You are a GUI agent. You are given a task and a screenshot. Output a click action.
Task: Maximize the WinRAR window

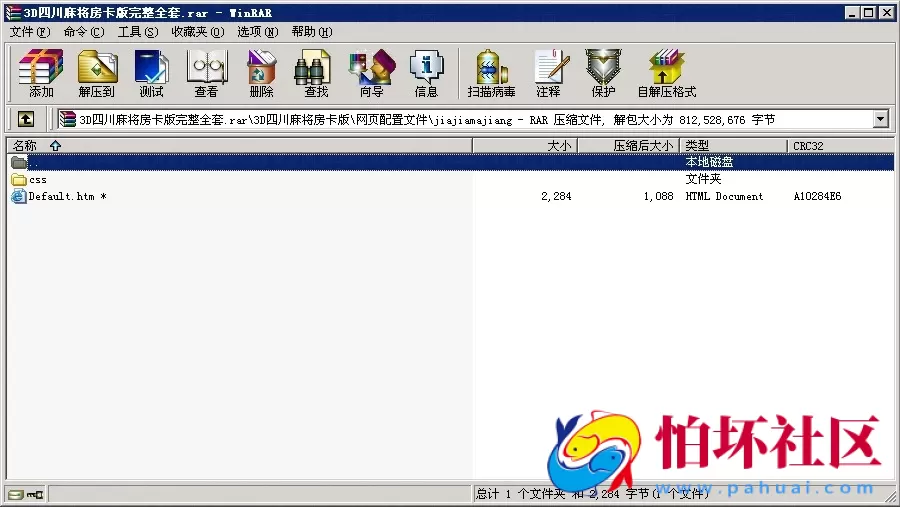pyautogui.click(x=869, y=12)
